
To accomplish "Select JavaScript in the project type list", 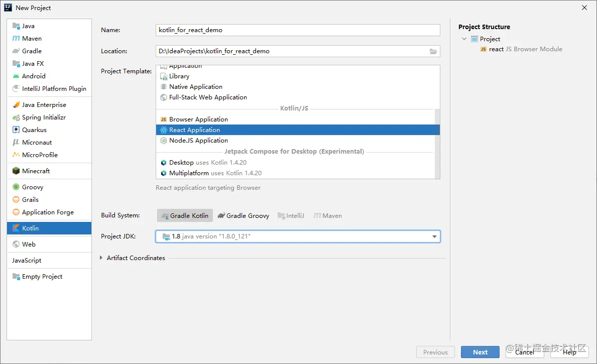I will (x=49, y=261).
